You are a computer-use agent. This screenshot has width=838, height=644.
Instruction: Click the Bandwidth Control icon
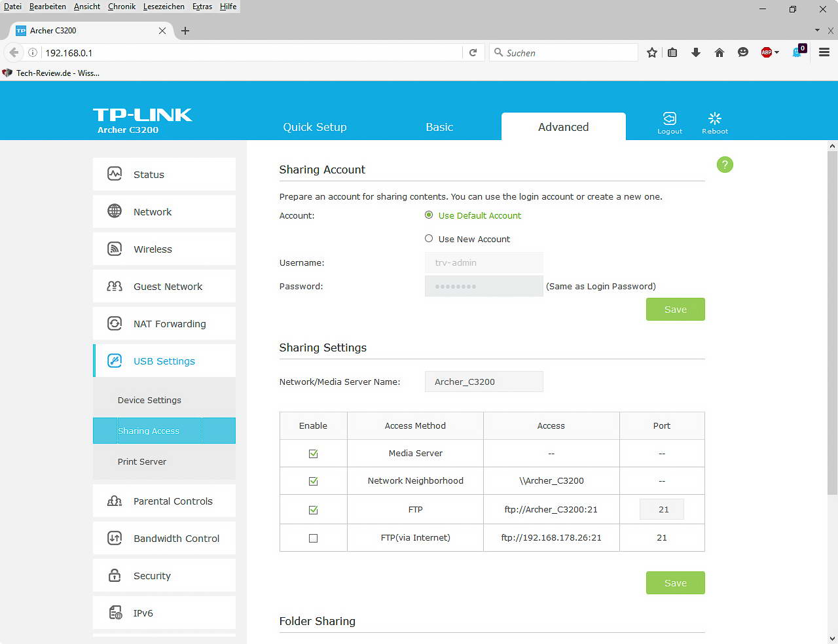[x=115, y=539]
